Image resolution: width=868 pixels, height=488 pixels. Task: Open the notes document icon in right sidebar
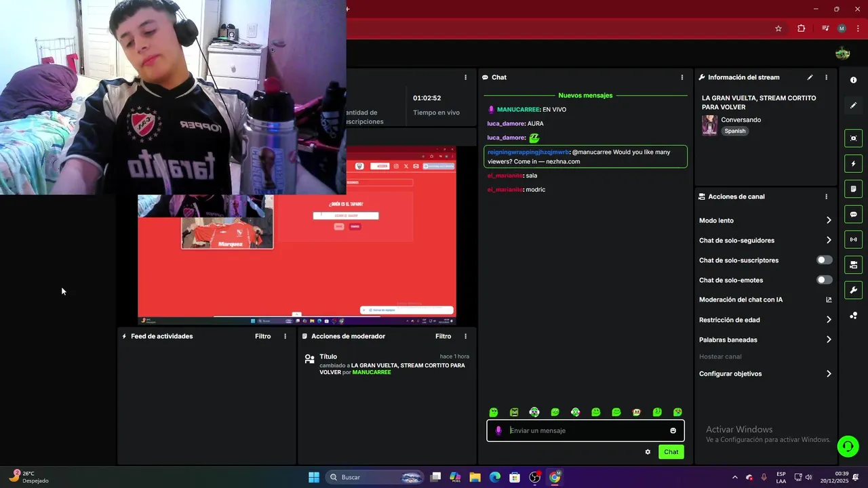click(853, 188)
